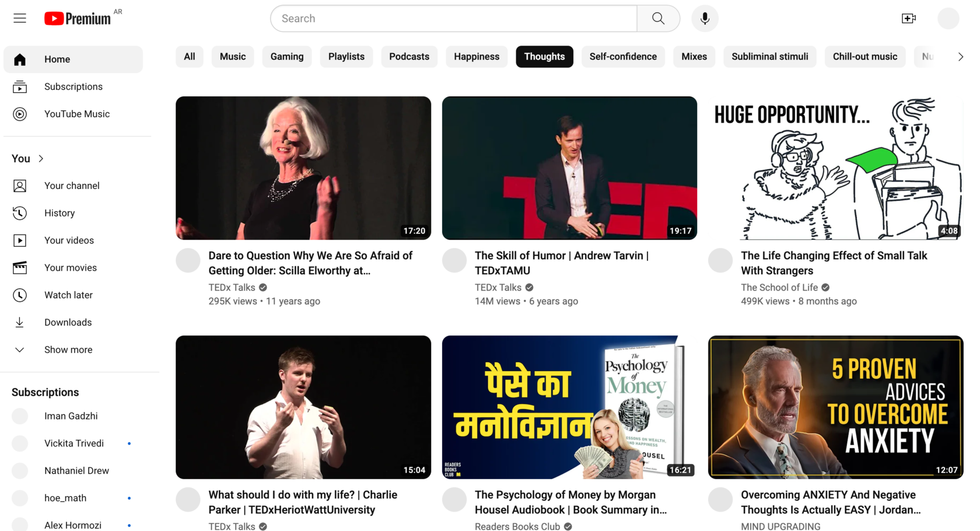The height and width of the screenshot is (531, 980).
Task: Expand the Show more sidebar section
Action: point(68,350)
